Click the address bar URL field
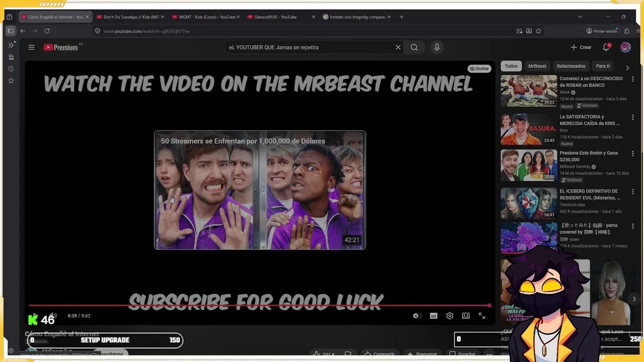 (x=302, y=31)
